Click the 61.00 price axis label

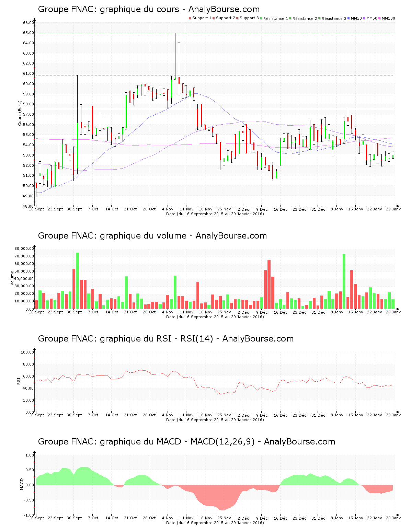coord(28,73)
